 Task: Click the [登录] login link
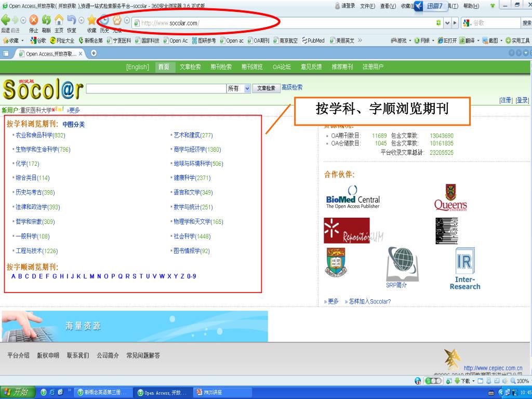click(523, 100)
